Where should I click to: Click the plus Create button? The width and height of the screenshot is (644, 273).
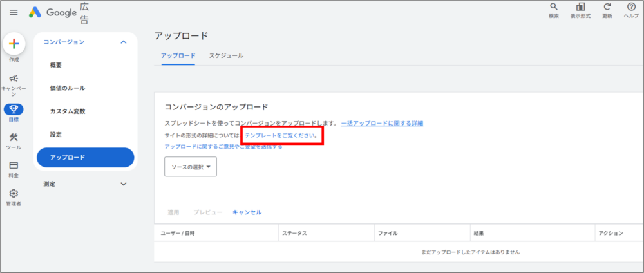click(x=14, y=44)
